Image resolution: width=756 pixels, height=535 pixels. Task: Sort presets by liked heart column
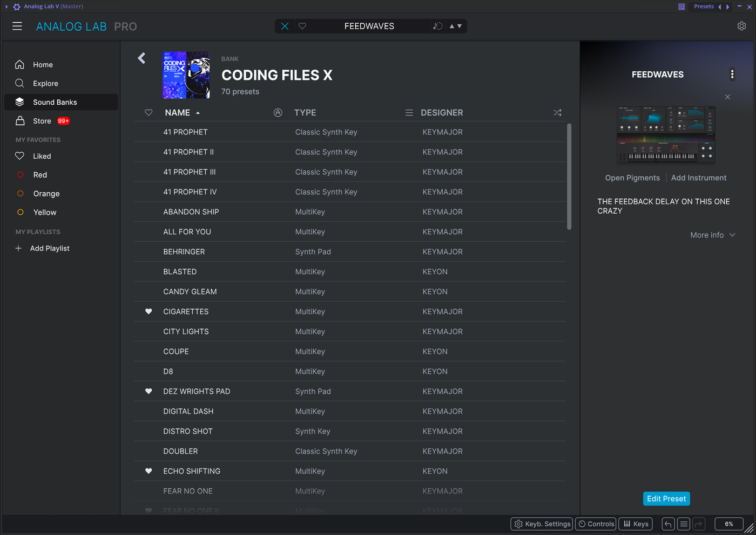148,113
